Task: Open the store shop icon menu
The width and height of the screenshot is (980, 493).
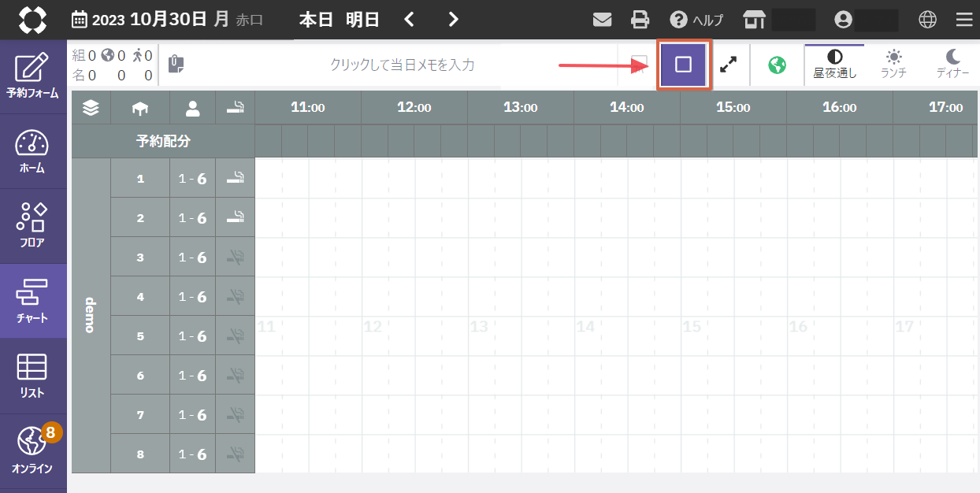Action: tap(754, 20)
